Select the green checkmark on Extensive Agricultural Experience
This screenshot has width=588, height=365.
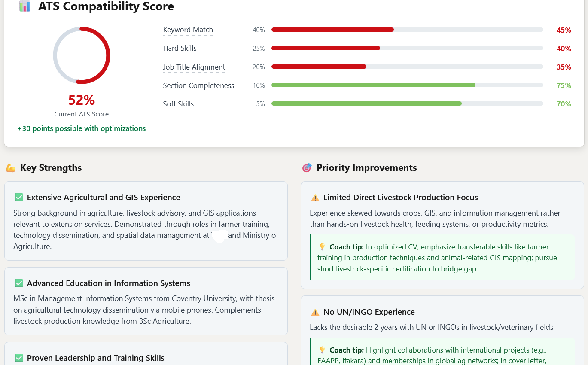pos(18,197)
